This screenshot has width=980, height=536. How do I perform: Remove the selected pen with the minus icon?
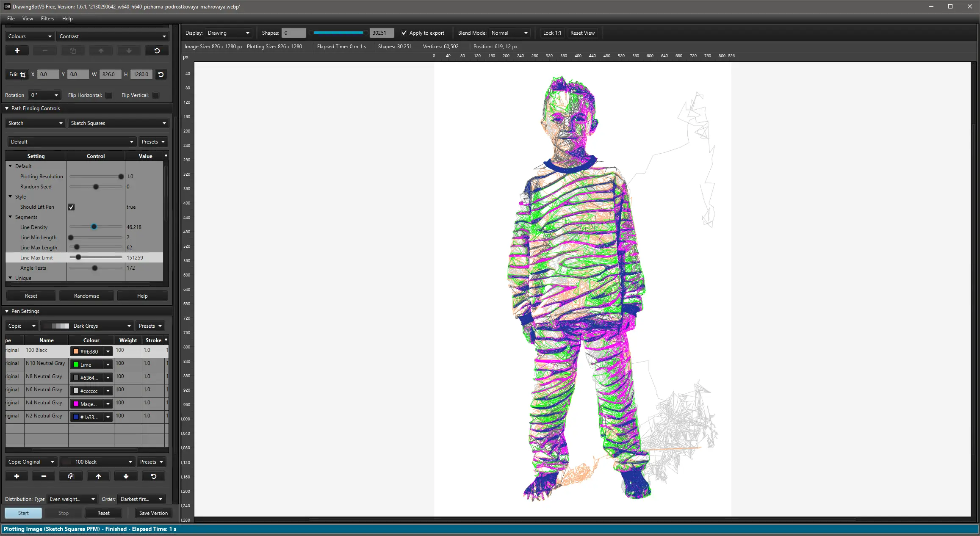tap(44, 476)
